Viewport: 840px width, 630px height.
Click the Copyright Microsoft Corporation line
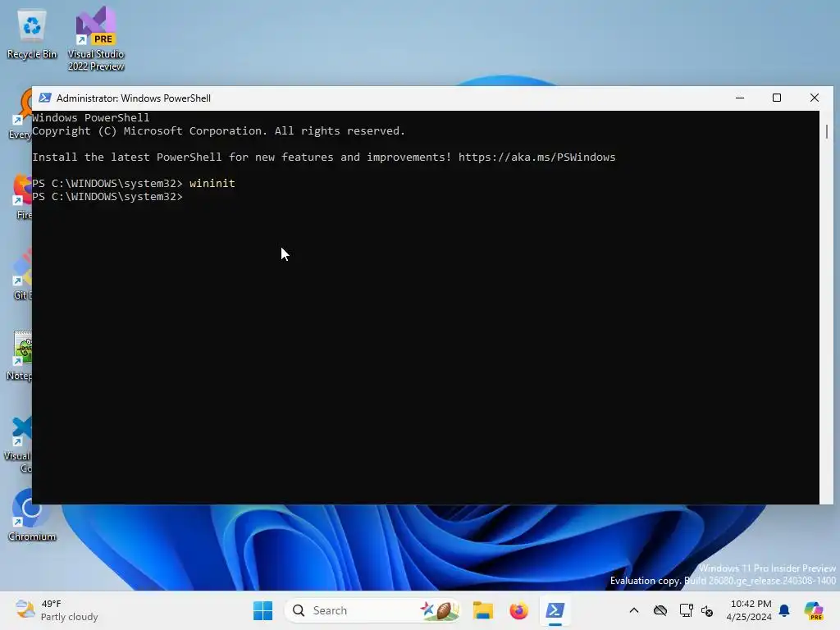click(218, 131)
